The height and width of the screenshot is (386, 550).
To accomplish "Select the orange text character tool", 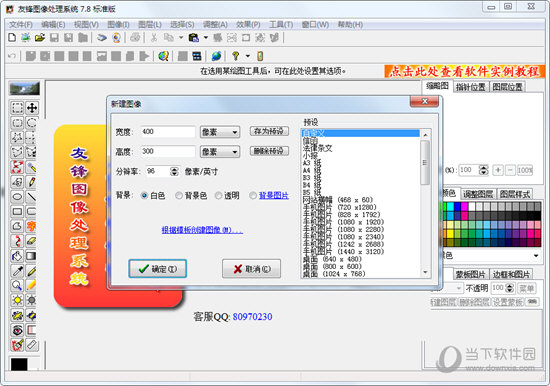I will coord(32,226).
